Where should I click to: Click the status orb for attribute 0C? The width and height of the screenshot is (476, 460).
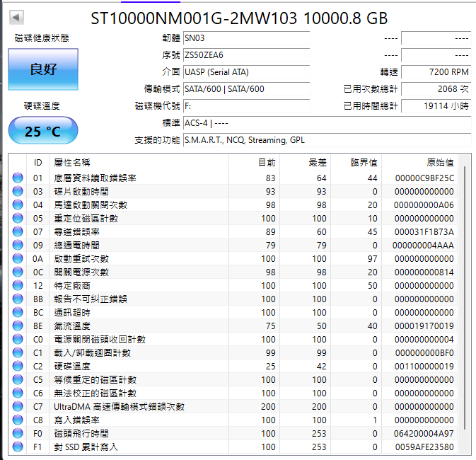(18, 272)
